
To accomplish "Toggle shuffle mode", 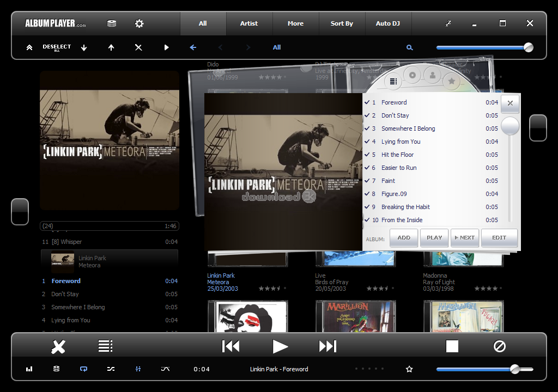I will pos(111,369).
